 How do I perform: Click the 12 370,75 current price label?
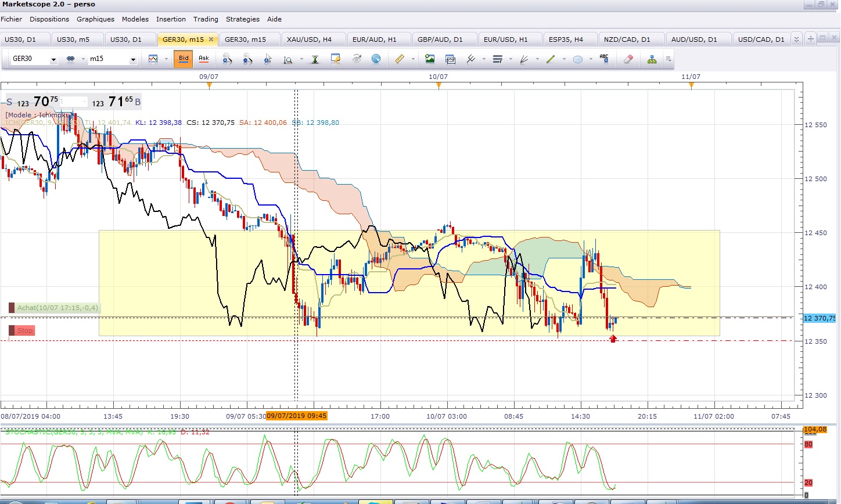[820, 318]
